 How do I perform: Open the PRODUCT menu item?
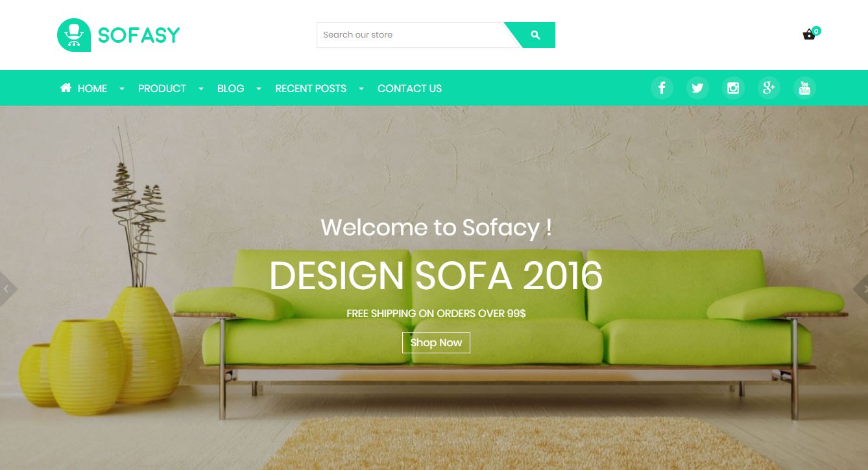pos(162,88)
